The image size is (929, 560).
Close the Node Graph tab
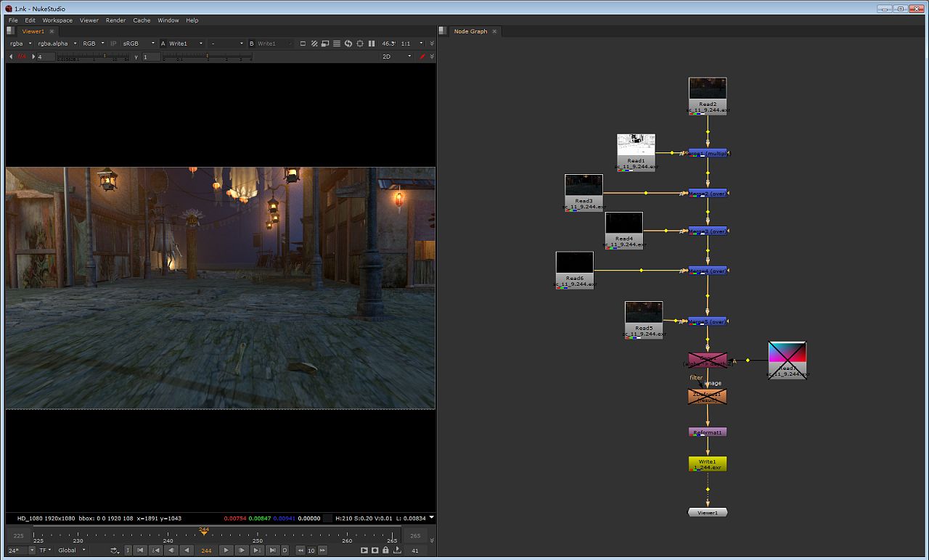pos(495,31)
